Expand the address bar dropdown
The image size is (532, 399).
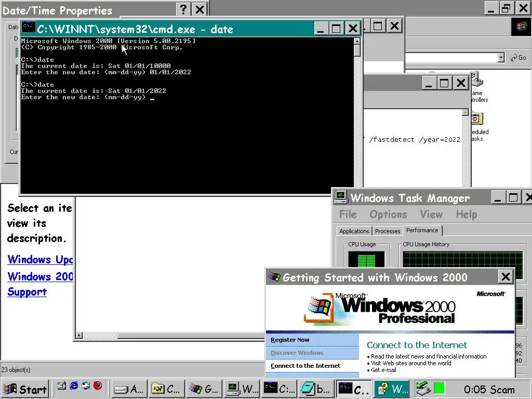(x=501, y=58)
